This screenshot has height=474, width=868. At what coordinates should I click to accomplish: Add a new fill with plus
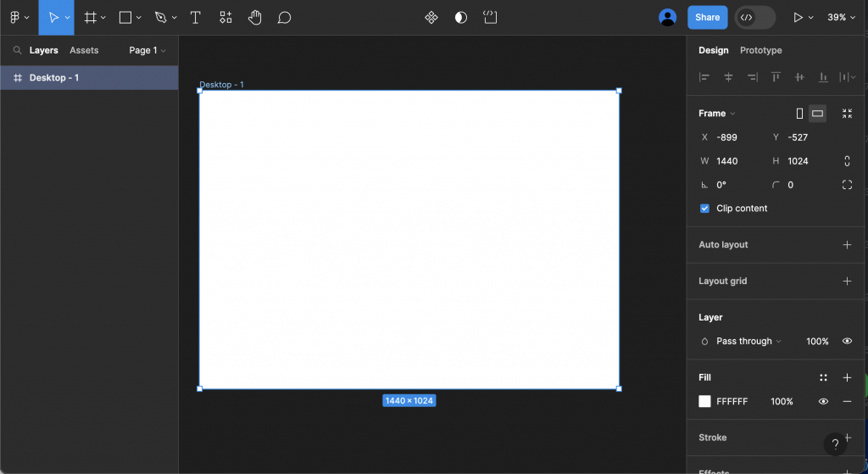(847, 377)
